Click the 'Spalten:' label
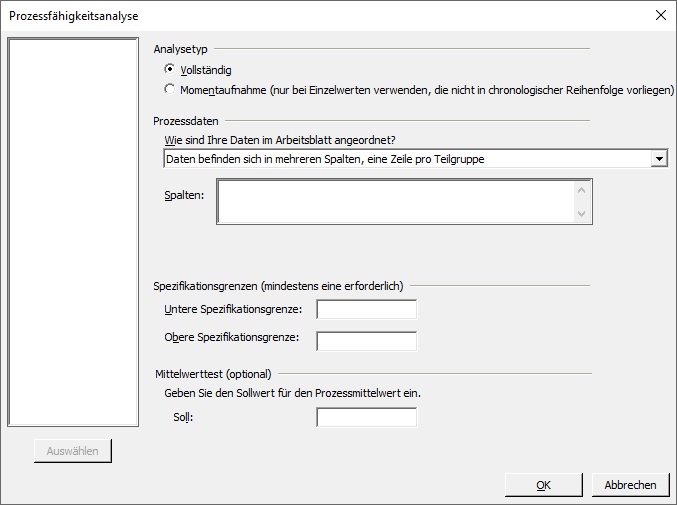The width and height of the screenshot is (677, 505). point(184,195)
